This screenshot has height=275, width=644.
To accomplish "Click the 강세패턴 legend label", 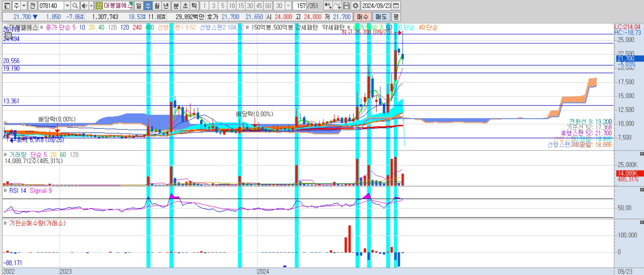I will tap(307, 28).
